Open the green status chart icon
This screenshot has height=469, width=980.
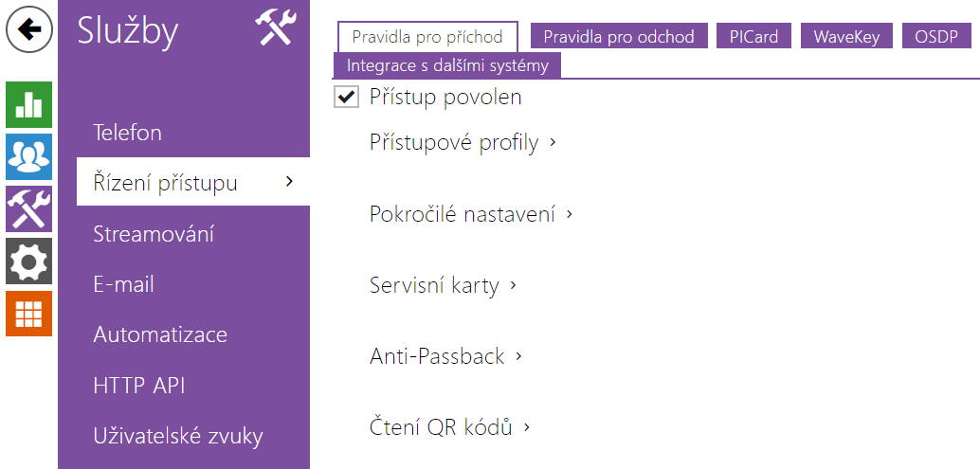click(29, 104)
